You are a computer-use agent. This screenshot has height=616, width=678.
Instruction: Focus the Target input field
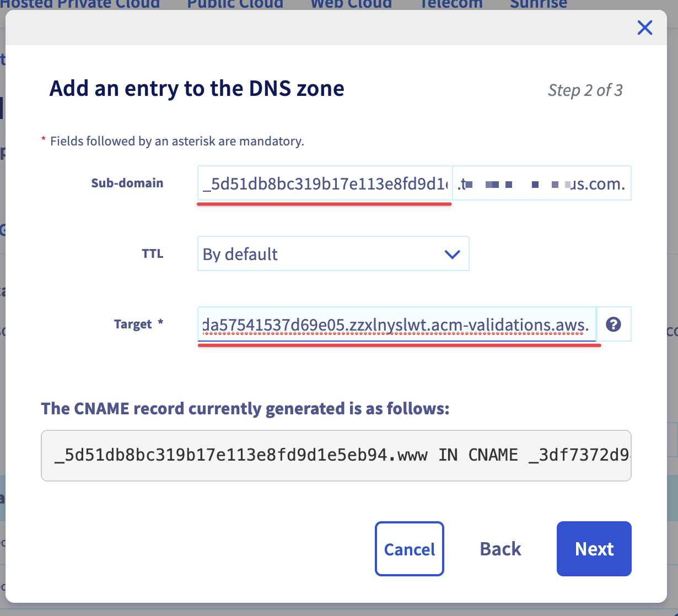[396, 325]
